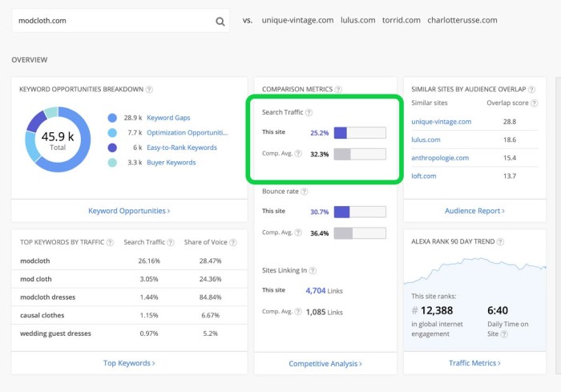This screenshot has height=392, width=561.
Task: Click help icon beside Daily Time on Site
Action: 504,334
